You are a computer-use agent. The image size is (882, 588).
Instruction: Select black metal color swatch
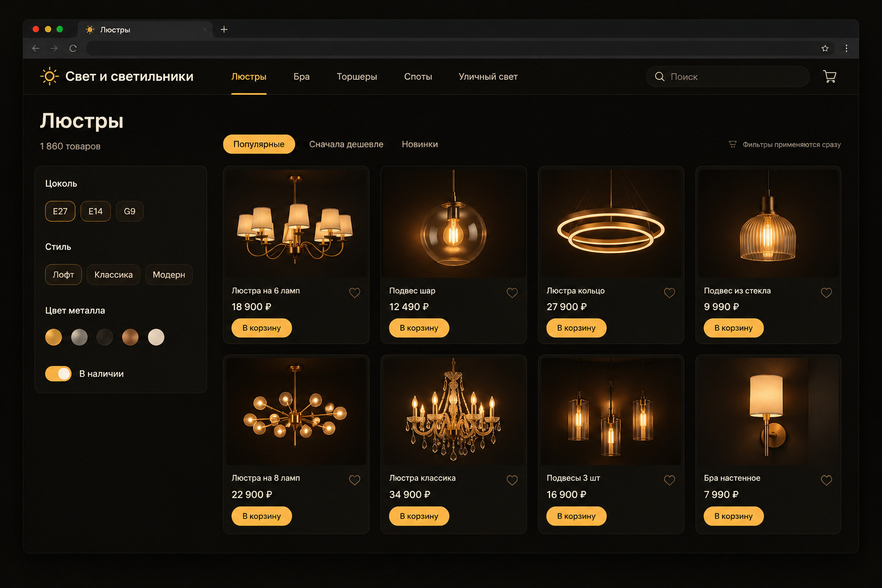105,337
